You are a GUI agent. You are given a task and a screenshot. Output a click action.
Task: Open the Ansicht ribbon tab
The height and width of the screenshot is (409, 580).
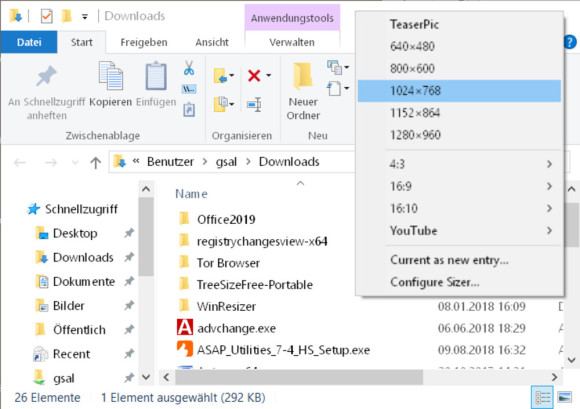point(212,43)
